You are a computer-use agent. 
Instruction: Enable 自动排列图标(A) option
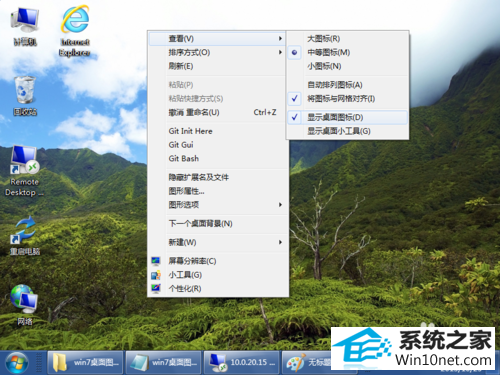pyautogui.click(x=347, y=85)
